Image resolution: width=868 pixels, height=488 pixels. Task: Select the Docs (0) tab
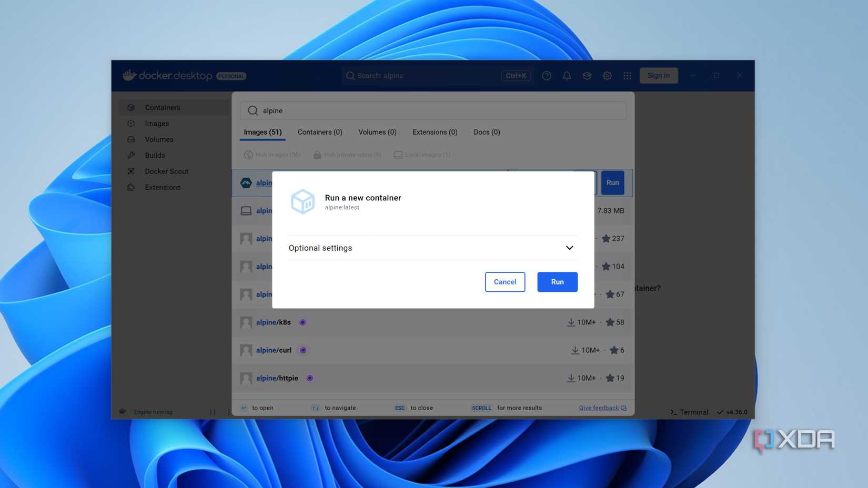486,132
